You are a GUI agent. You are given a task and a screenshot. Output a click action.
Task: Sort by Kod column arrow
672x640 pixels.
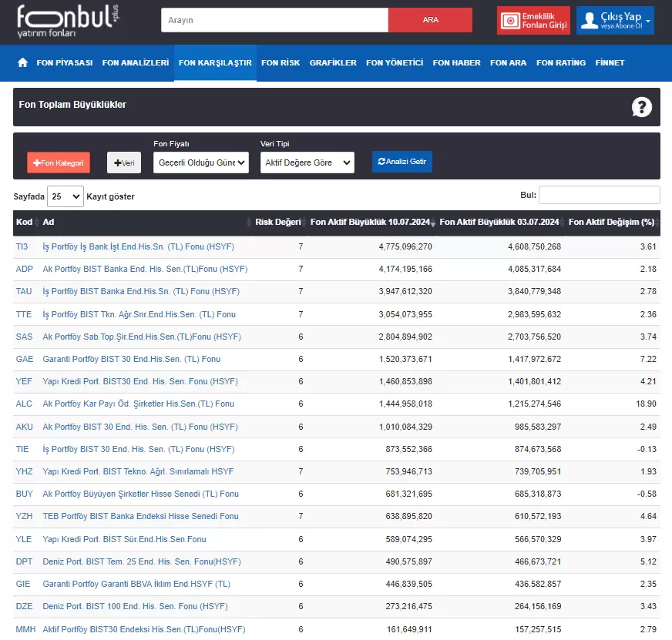[x=37, y=222]
